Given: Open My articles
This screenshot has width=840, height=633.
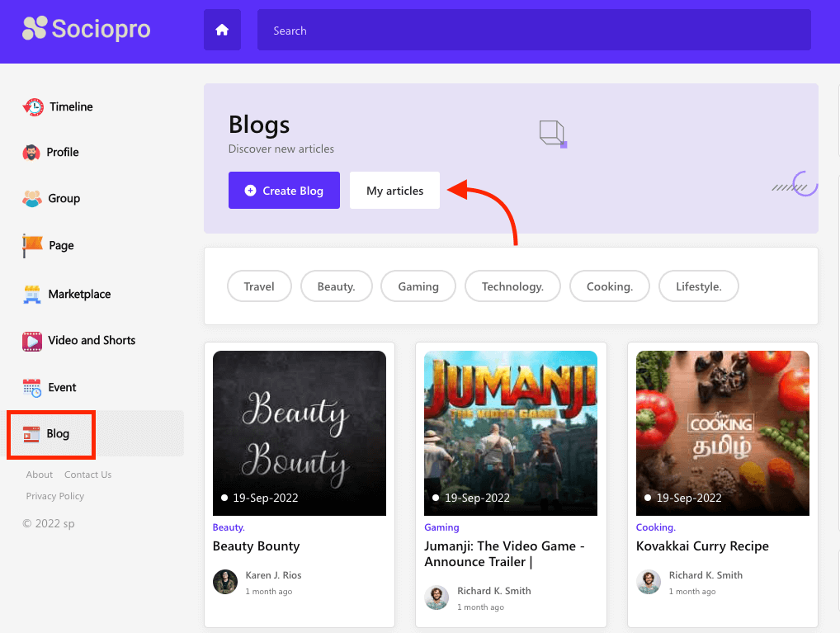Looking at the screenshot, I should (394, 190).
